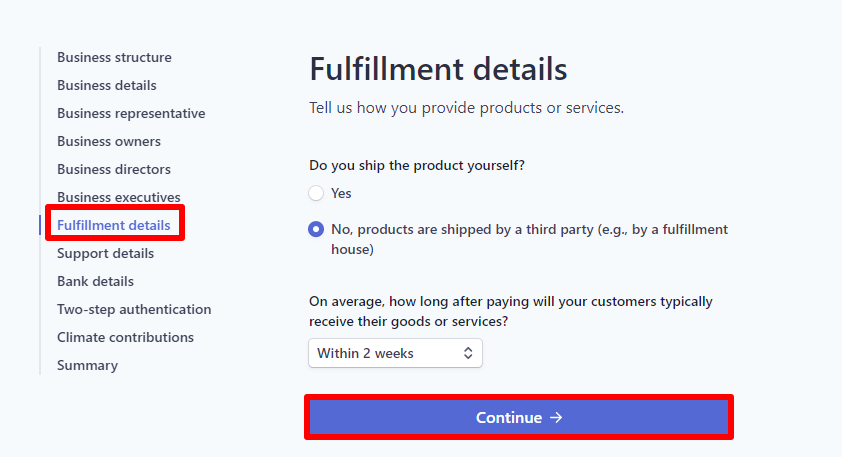The image size is (842, 457).
Task: Select Fulfillment details sidebar item
Action: (114, 225)
